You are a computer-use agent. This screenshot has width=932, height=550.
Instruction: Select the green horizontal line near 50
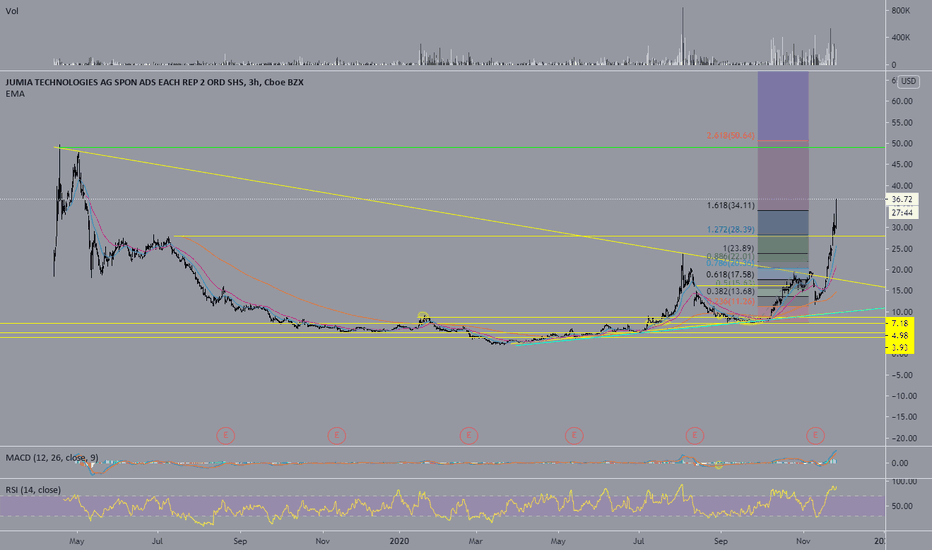[x=470, y=147]
